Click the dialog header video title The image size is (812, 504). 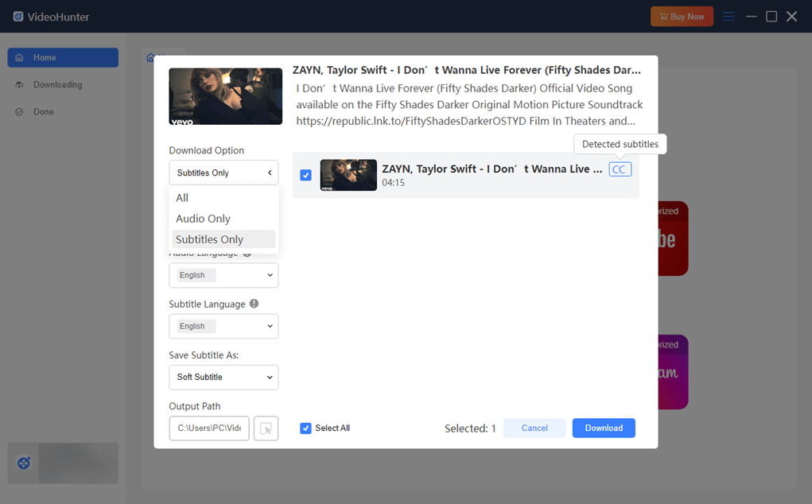467,70
